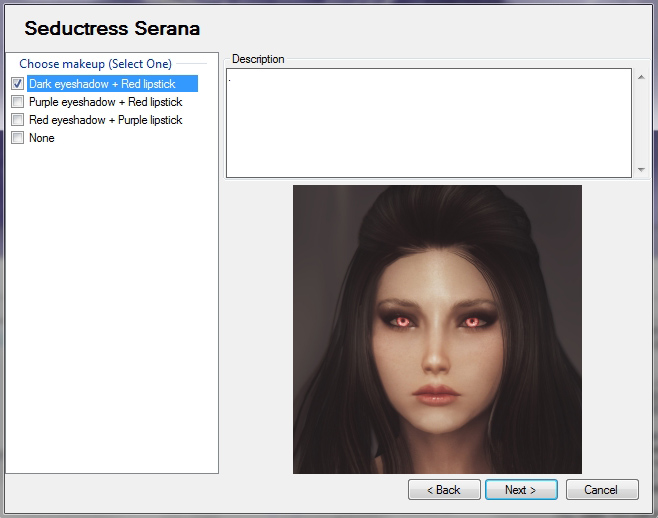The width and height of the screenshot is (658, 518).
Task: Click inside the Description text box
Action: 429,123
